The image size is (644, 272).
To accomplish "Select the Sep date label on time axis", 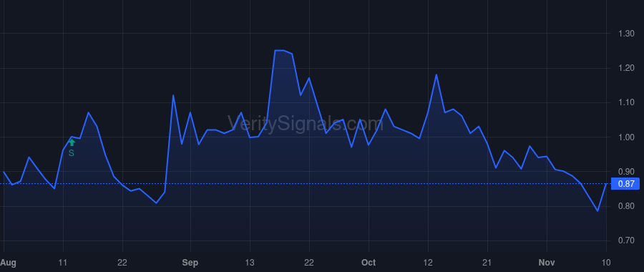I will coord(190,263).
